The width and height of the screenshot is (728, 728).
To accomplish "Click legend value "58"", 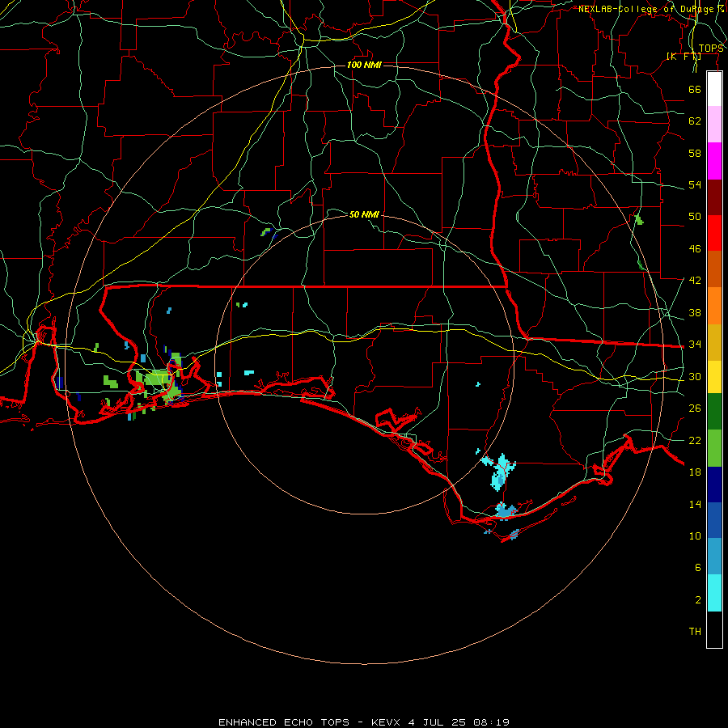I will point(695,153).
